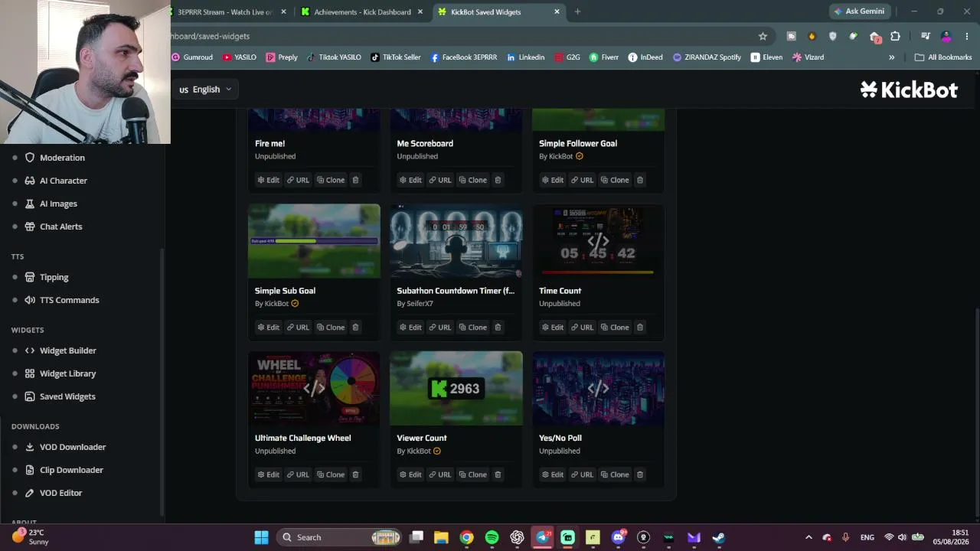The image size is (980, 551).
Task: Open the Ultimate Challenge Wheel thumbnail
Action: [314, 388]
